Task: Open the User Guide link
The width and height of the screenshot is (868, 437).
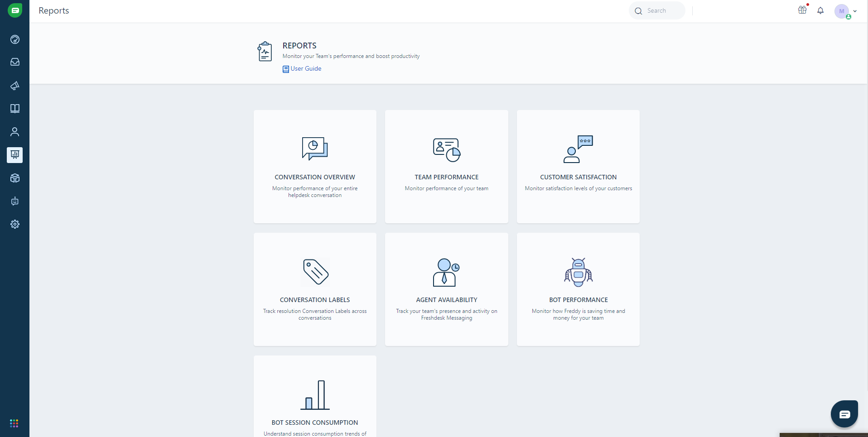Action: 302,69
